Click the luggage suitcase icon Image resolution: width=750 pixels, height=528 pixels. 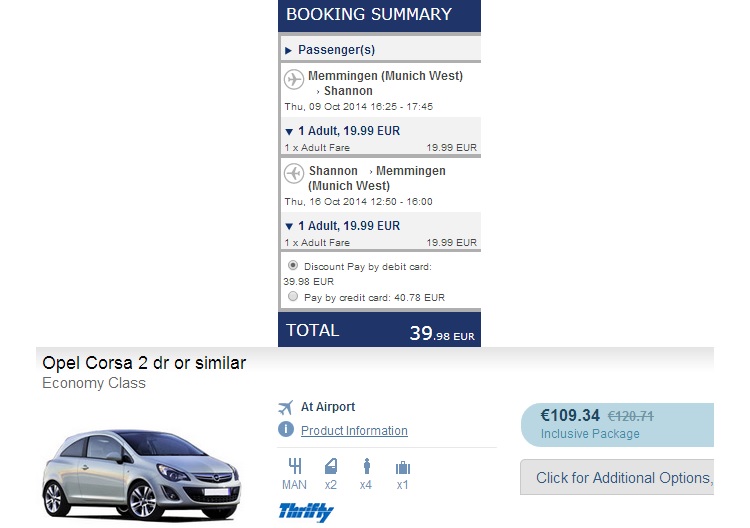tap(402, 467)
